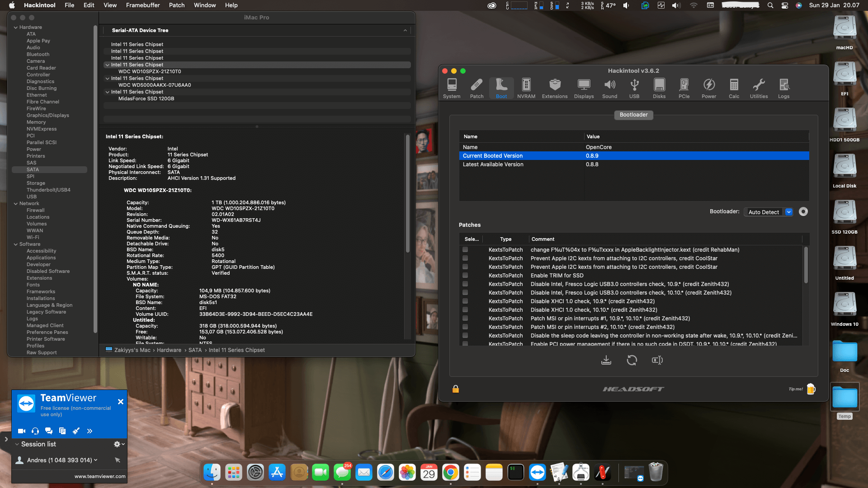The height and width of the screenshot is (488, 868).
Task: Select the NVRAM toolbar icon
Action: [x=526, y=89]
